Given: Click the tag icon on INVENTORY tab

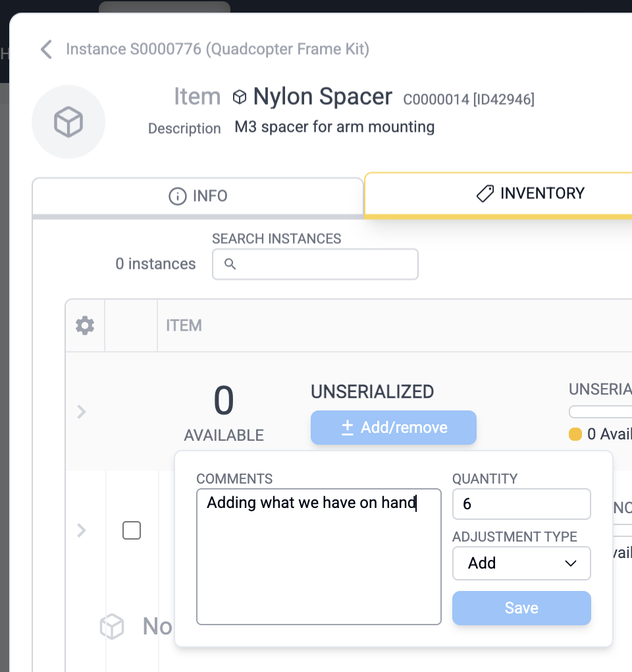Looking at the screenshot, I should click(485, 194).
